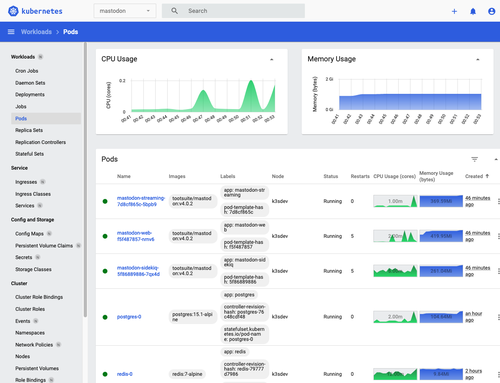Click the N badge beside Secrets
This screenshot has height=383, width=500.
pos(38,257)
